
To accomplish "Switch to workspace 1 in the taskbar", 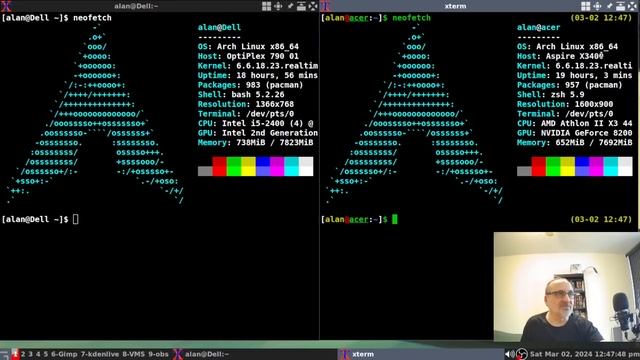I will click(15, 354).
